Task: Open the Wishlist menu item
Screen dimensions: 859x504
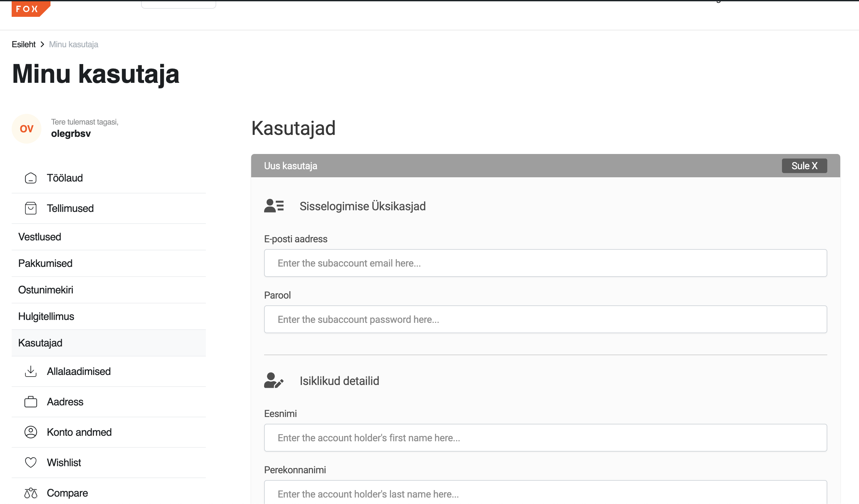Action: click(x=109, y=462)
